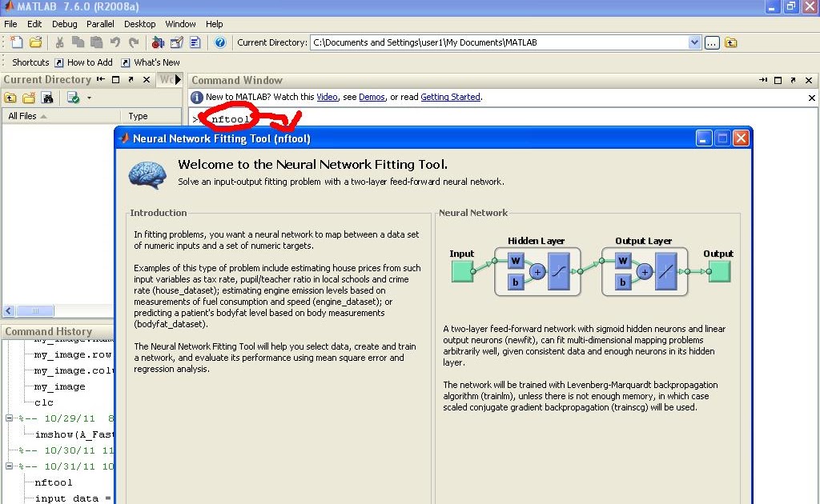Open file reports dropdown arrow
This screenshot has width=820, height=504.
pyautogui.click(x=90, y=98)
